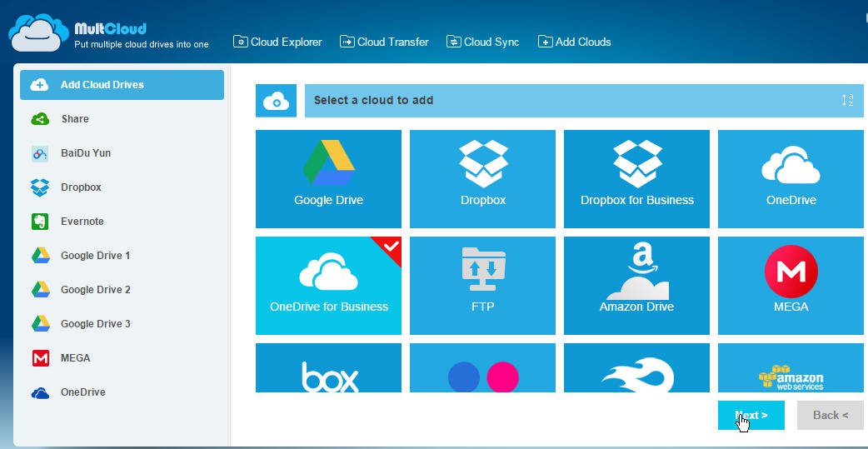Viewport: 868px width, 449px height.
Task: Choose the Dropbox for Business tile
Action: [x=636, y=179]
